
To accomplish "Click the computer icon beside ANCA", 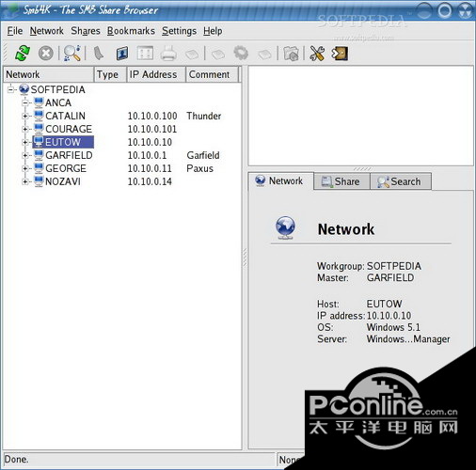I will [39, 102].
